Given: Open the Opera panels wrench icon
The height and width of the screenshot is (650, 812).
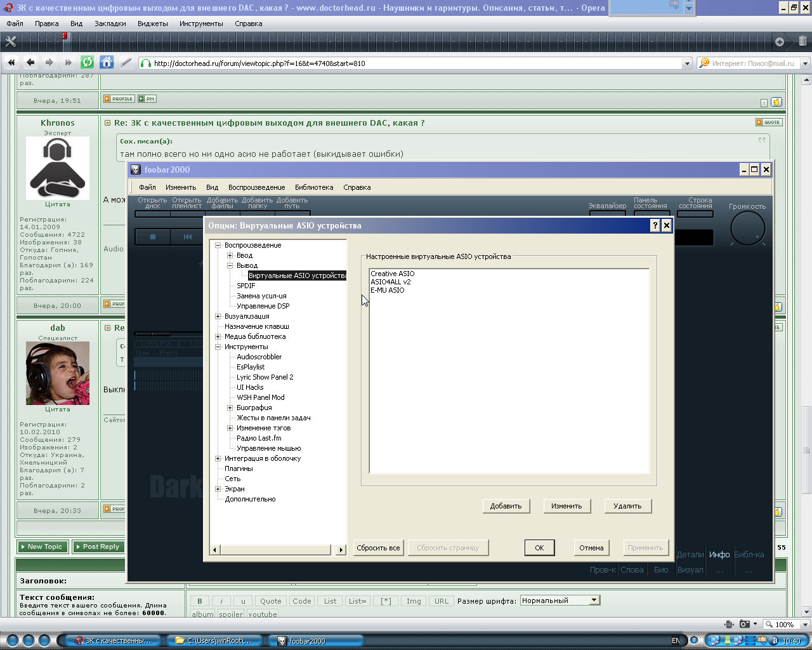Looking at the screenshot, I should coord(10,41).
